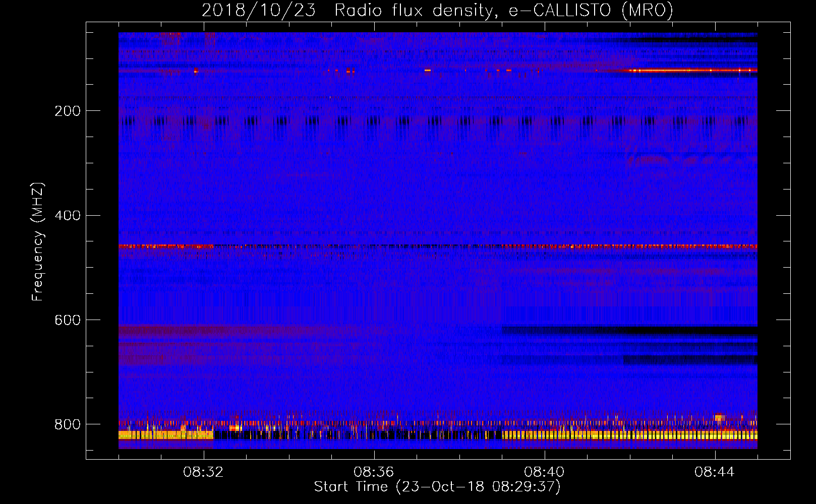The height and width of the screenshot is (504, 816).
Task: Select the 600 frequency axis label
Action: 67,321
